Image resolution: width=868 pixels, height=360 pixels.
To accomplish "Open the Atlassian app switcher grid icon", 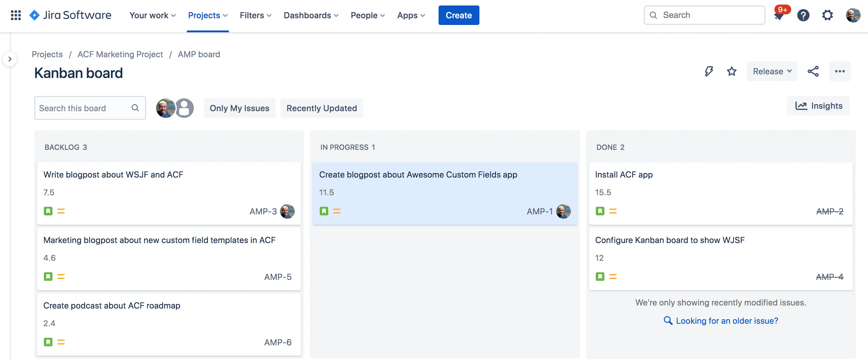I will tap(16, 15).
